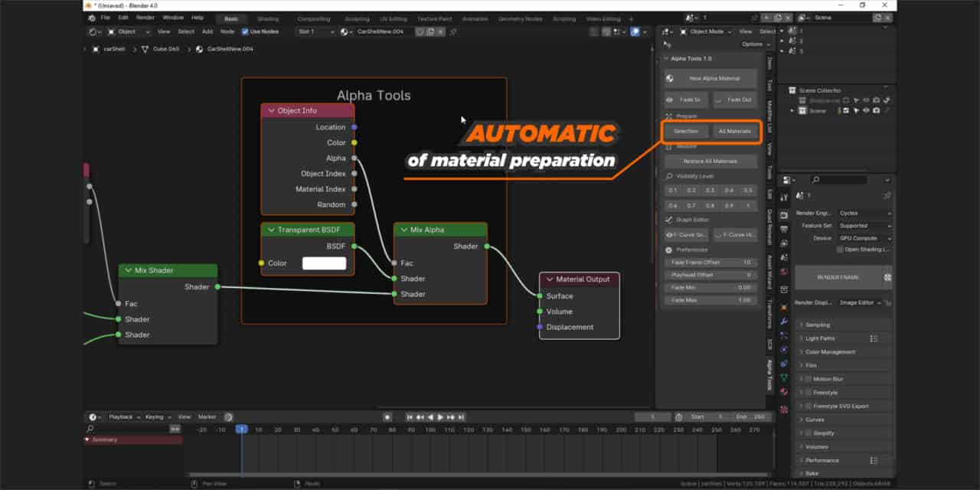This screenshot has width=980, height=490.
Task: Jump to the timeline start frame
Action: coord(410,417)
